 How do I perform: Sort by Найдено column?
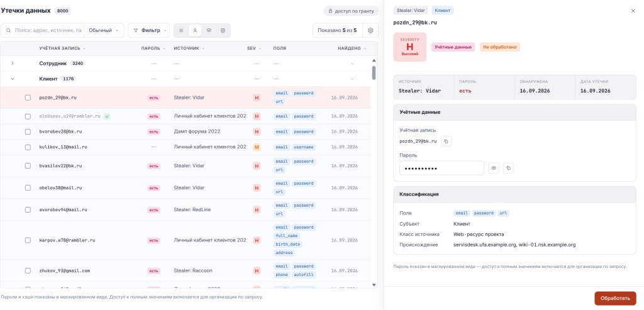[x=352, y=48]
